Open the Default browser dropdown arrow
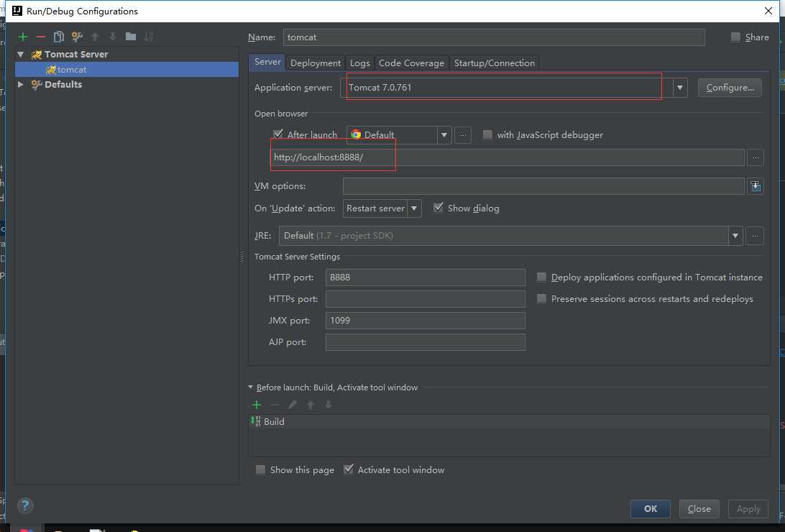Image resolution: width=785 pixels, height=532 pixels. pyautogui.click(x=444, y=135)
